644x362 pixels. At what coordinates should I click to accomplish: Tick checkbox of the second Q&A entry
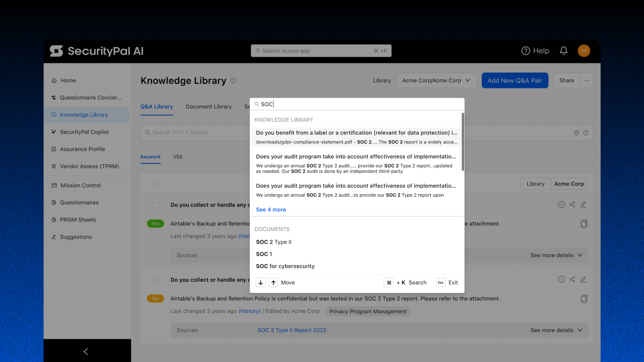click(x=155, y=280)
